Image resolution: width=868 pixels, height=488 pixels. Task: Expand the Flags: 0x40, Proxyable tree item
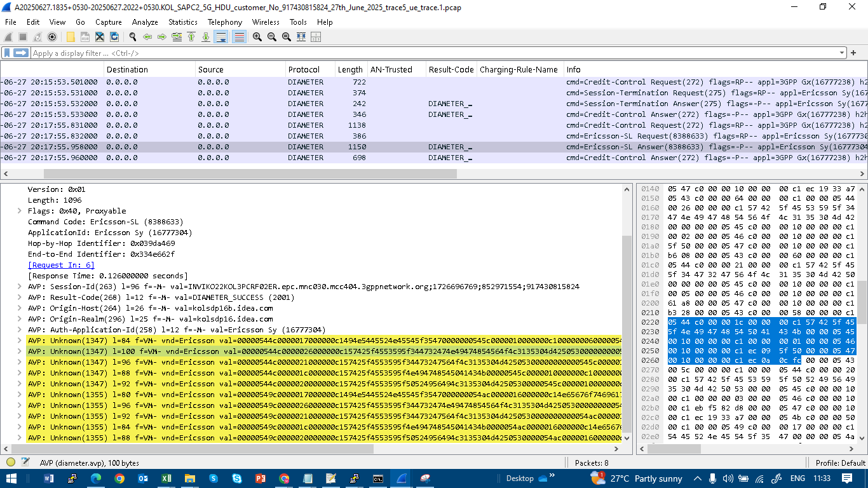click(20, 211)
